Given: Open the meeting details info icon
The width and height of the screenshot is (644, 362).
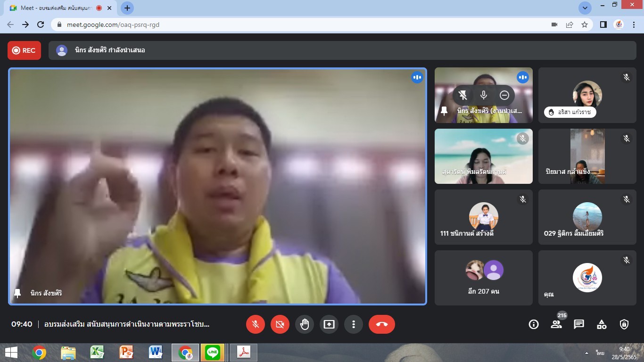Looking at the screenshot, I should (534, 324).
